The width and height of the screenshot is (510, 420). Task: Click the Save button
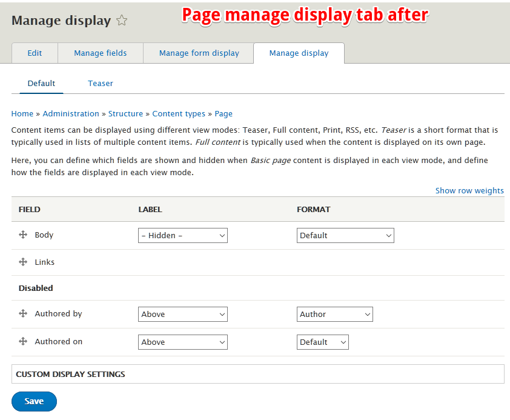(34, 401)
